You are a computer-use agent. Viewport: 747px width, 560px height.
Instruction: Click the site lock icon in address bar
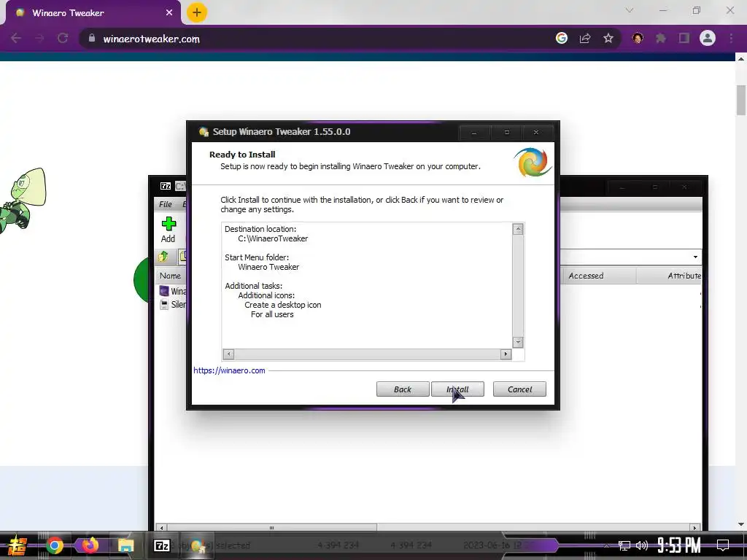pyautogui.click(x=92, y=39)
